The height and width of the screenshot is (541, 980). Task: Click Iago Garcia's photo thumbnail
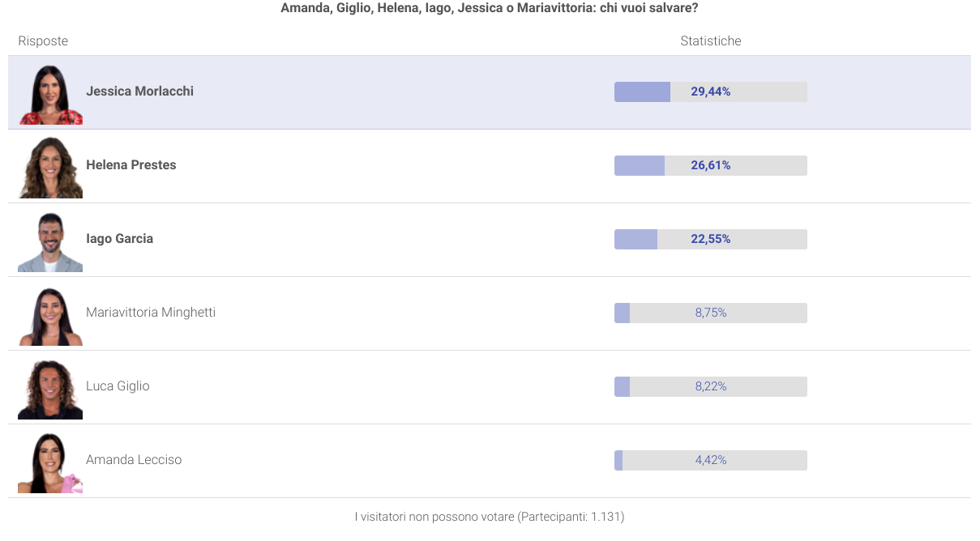pyautogui.click(x=50, y=241)
